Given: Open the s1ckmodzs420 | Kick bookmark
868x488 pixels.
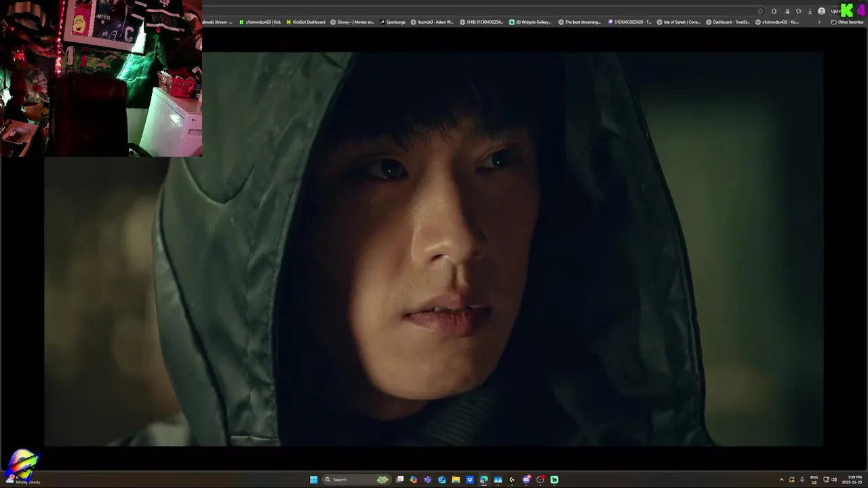Looking at the screenshot, I should [260, 22].
